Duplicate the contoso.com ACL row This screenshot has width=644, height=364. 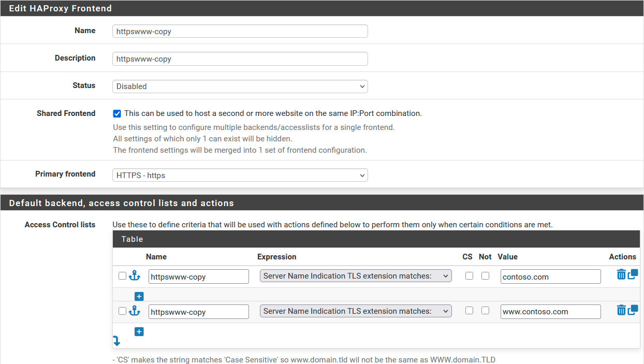click(x=633, y=274)
